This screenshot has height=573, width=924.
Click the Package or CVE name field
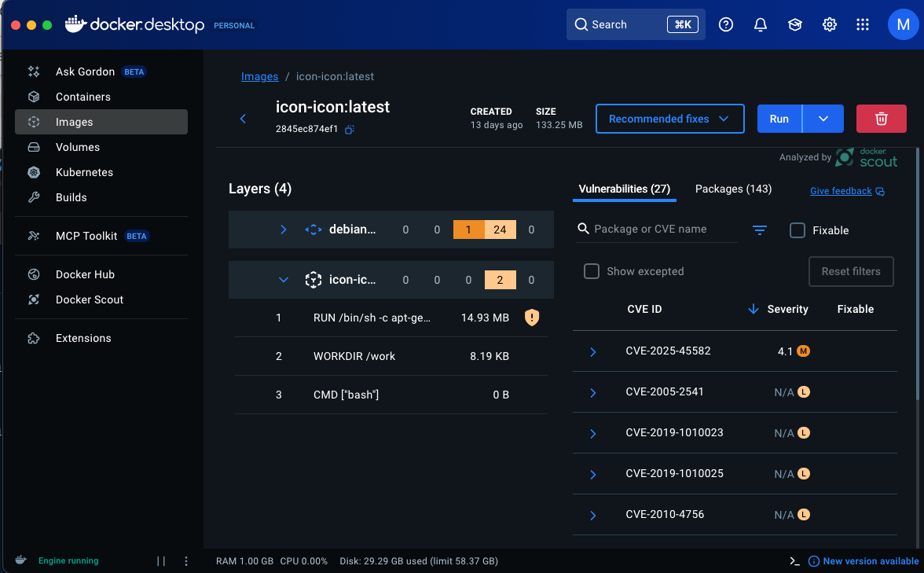656,229
